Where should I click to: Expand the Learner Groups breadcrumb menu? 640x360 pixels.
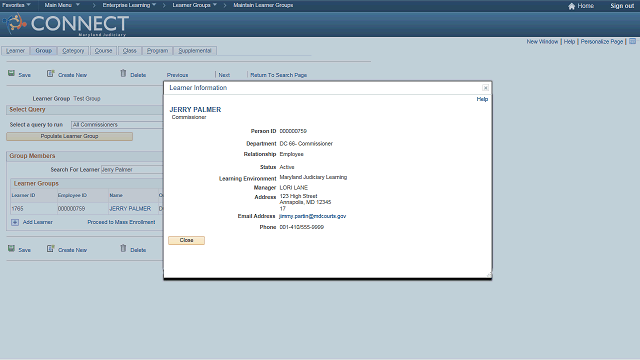[x=195, y=5]
